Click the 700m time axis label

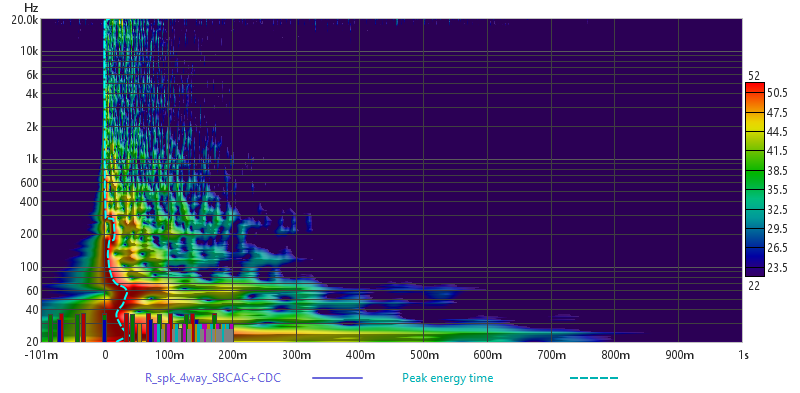coord(552,354)
